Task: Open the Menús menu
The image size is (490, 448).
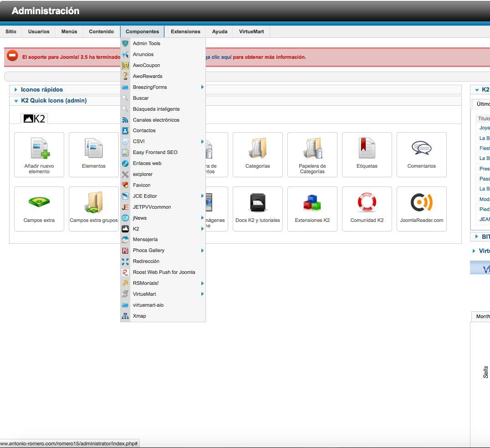Action: (69, 31)
